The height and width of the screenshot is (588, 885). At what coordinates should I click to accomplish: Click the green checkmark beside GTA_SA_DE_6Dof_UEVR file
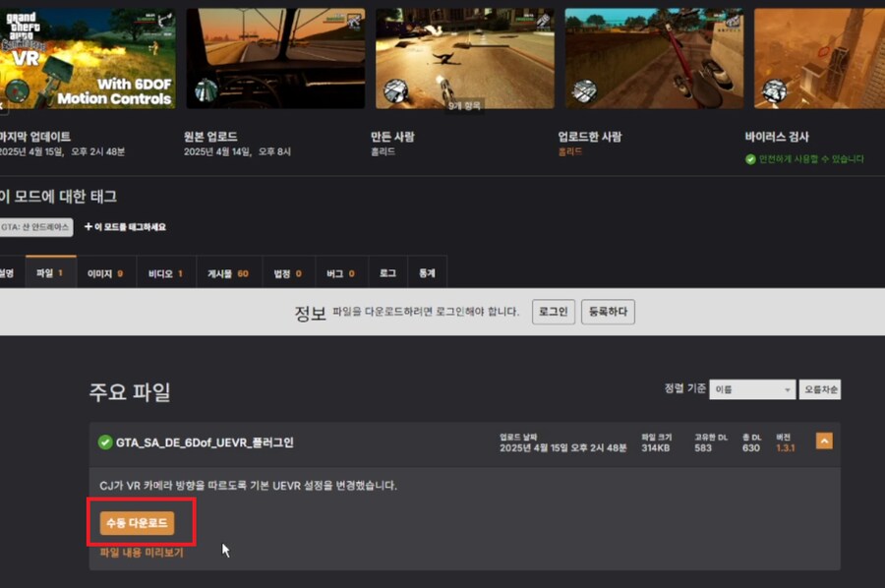click(x=105, y=442)
